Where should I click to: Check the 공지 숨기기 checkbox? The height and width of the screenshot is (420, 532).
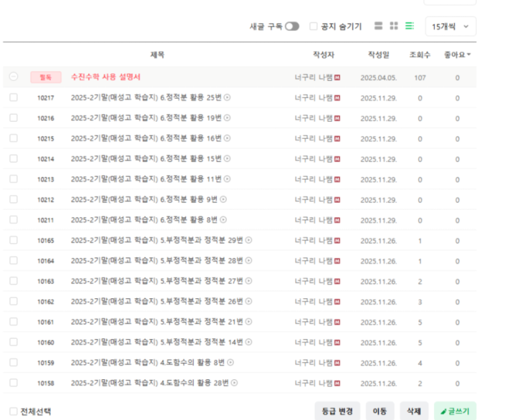click(x=314, y=27)
